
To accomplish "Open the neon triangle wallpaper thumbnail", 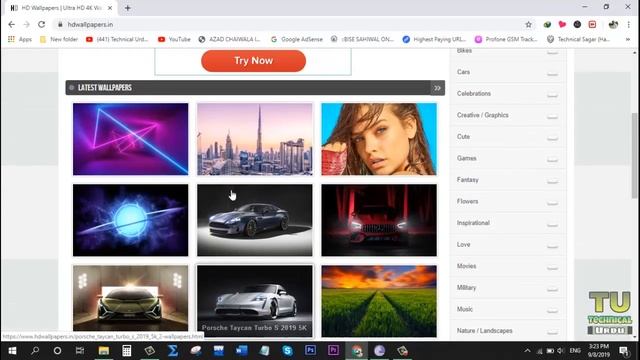I will point(131,139).
